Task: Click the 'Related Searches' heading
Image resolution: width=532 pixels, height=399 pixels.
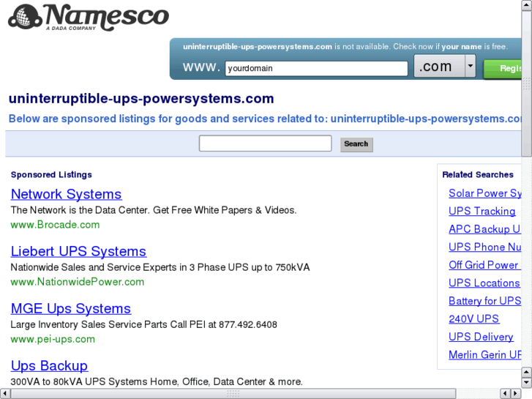Action: (478, 175)
